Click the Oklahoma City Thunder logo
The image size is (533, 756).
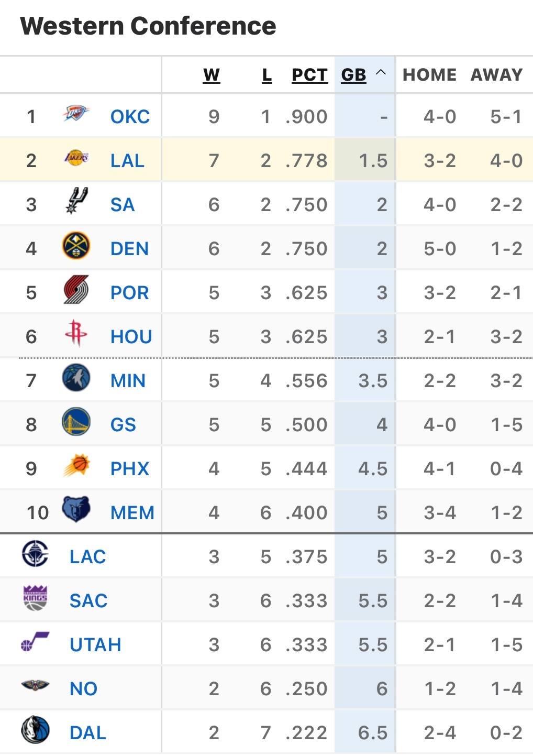pos(76,113)
